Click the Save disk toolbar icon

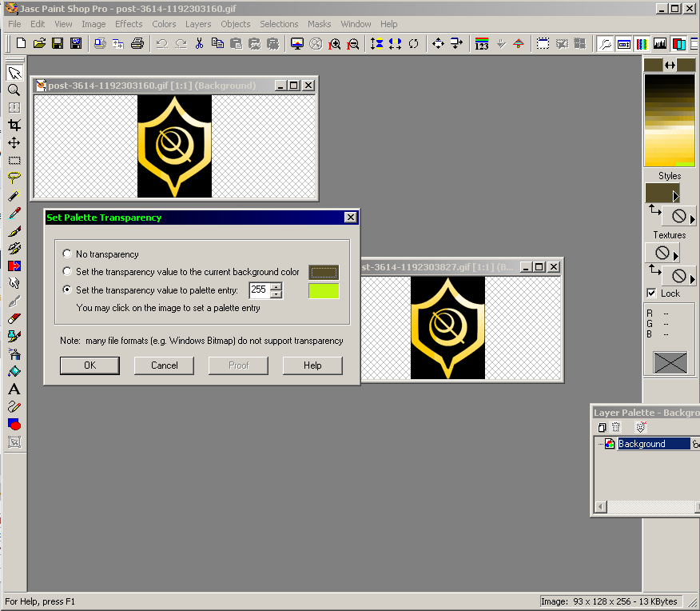[58, 43]
